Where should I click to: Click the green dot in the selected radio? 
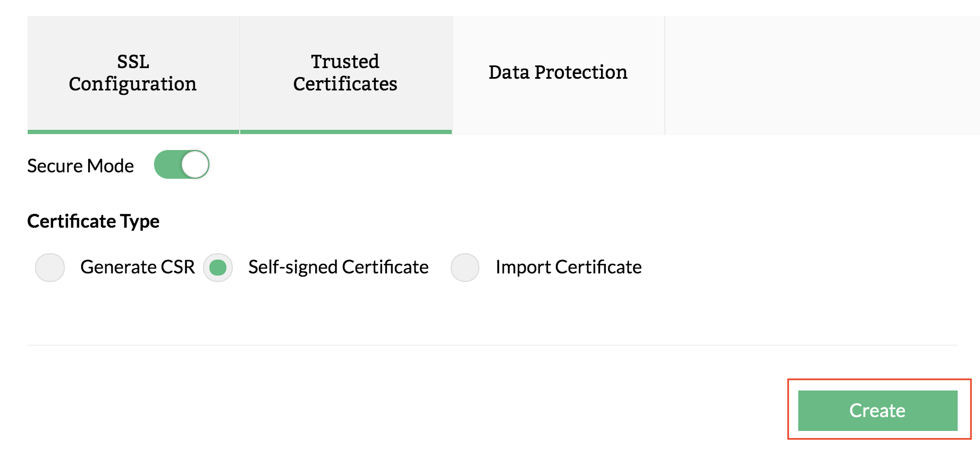[x=218, y=267]
